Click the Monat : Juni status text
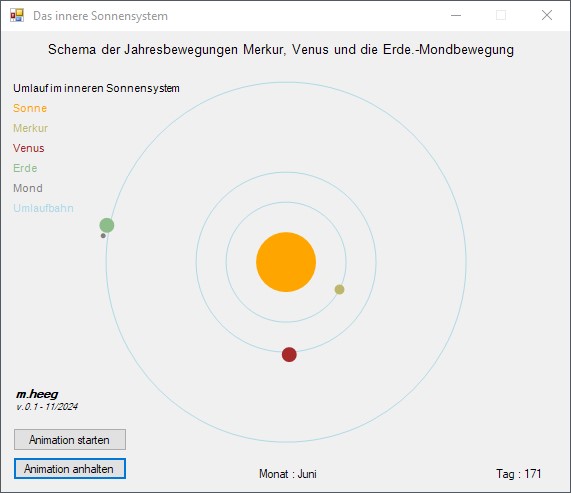 pyautogui.click(x=288, y=474)
